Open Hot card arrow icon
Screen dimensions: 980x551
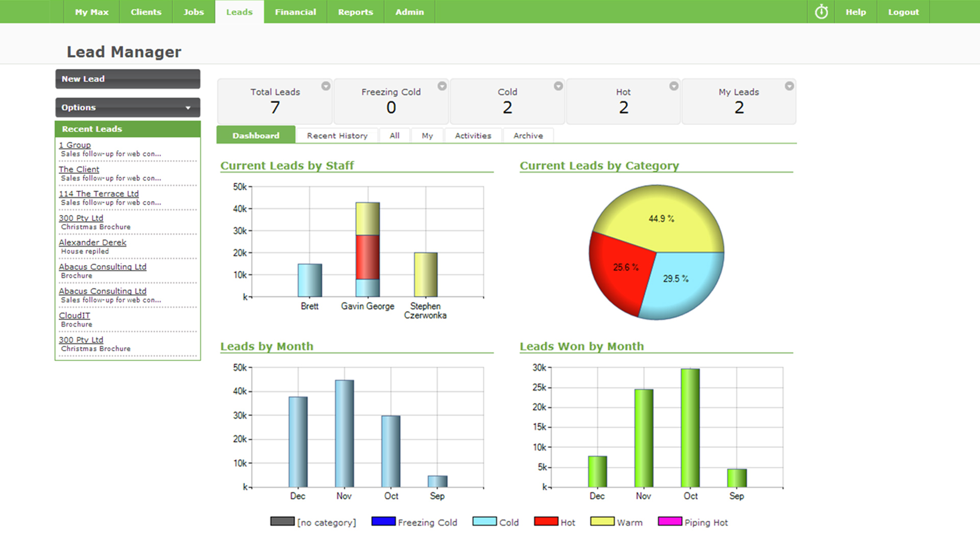coord(674,86)
